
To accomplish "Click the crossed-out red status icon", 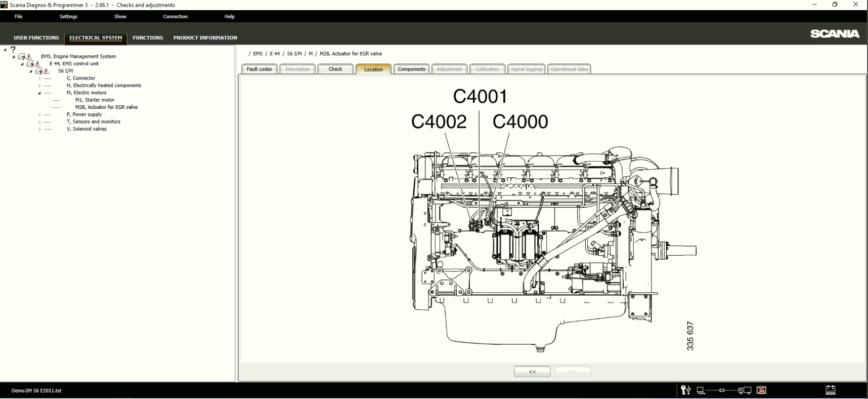I will pos(761,390).
